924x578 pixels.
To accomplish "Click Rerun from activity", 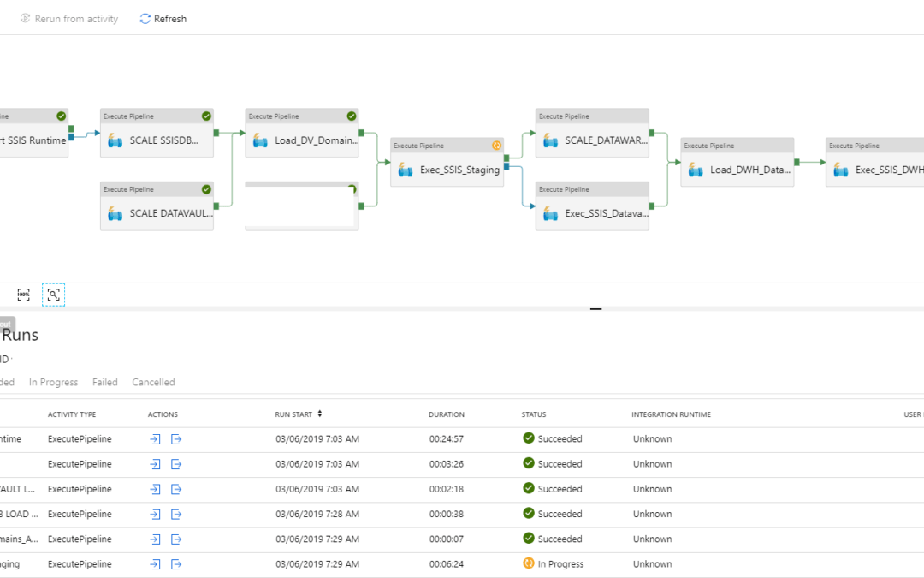I will point(69,19).
